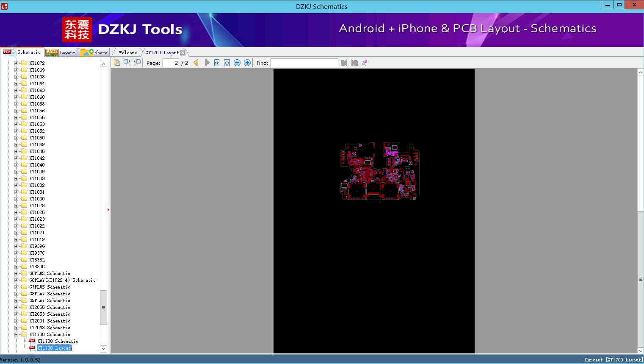Select the XT1700 Layout document tab
This screenshot has width=644, height=364.
point(162,53)
